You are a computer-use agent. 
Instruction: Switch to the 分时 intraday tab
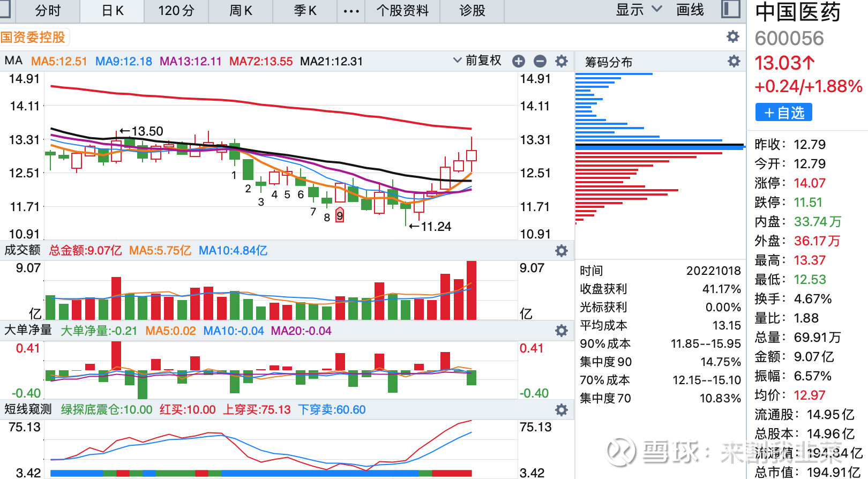coord(48,11)
